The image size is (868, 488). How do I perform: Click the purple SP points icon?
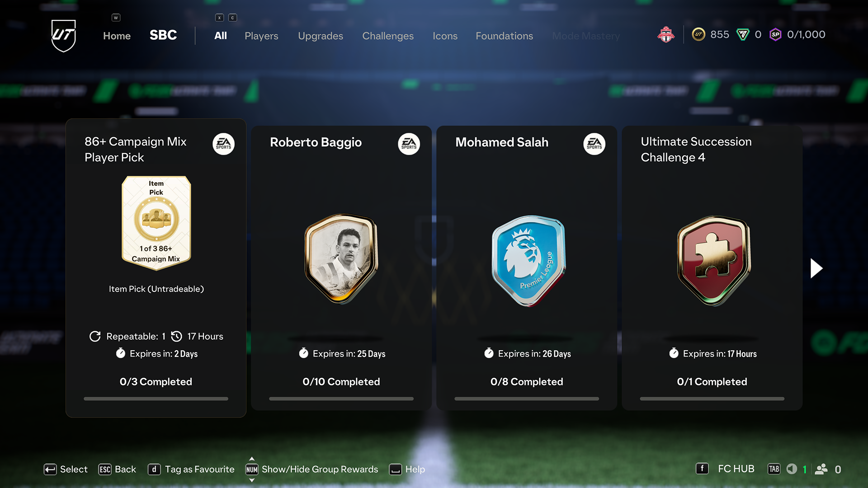tap(775, 35)
